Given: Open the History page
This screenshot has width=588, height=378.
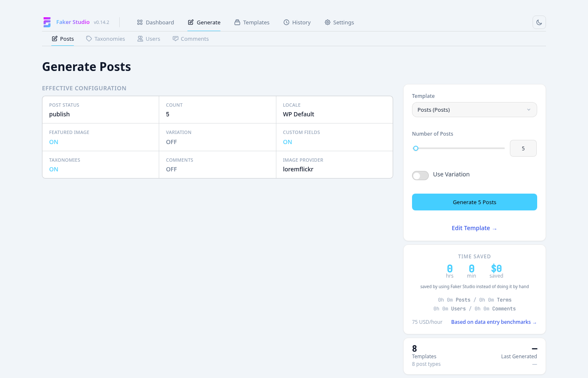Looking at the screenshot, I should click(297, 22).
